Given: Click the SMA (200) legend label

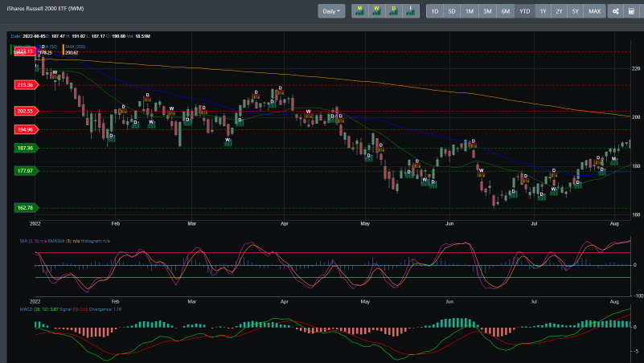Looking at the screenshot, I should 75,47.
